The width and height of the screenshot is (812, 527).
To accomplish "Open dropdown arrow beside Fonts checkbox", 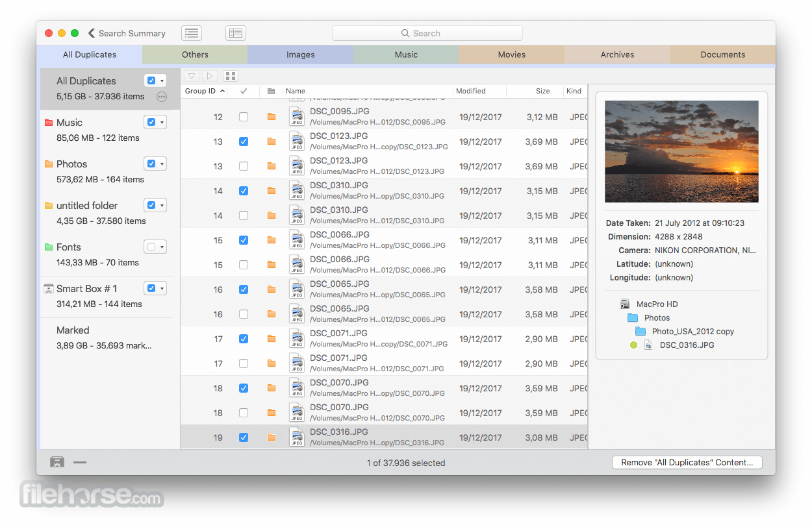I will (x=162, y=247).
